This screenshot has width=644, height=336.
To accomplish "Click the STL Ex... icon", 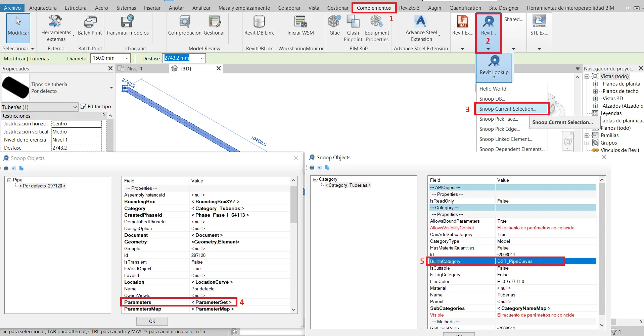I will pos(539,25).
